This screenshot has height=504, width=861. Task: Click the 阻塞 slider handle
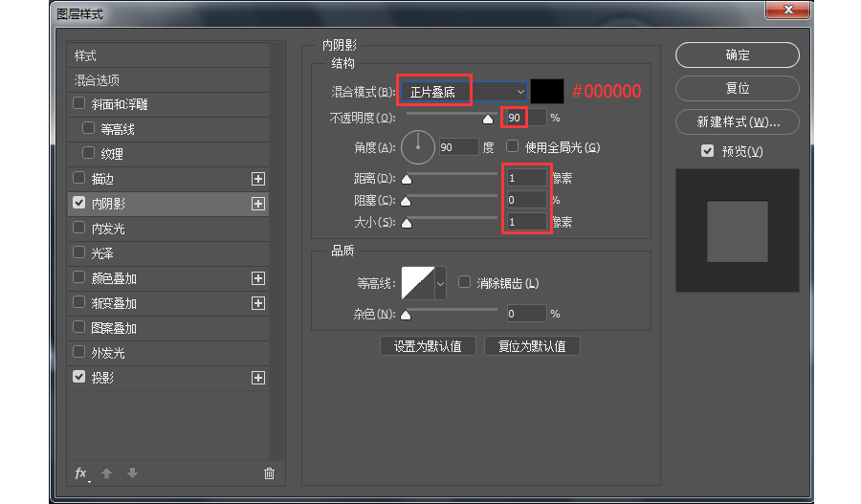(x=406, y=202)
